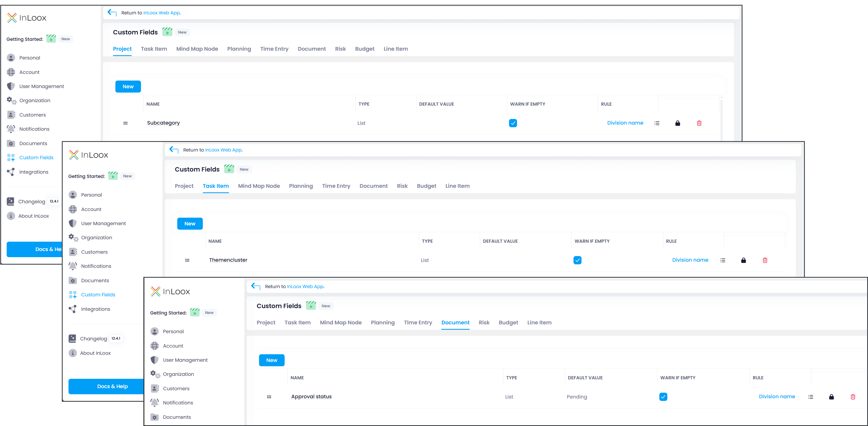Viewport: 868px width, 426px height.
Task: Click the back arrow icon in the bottom window
Action: [256, 286]
